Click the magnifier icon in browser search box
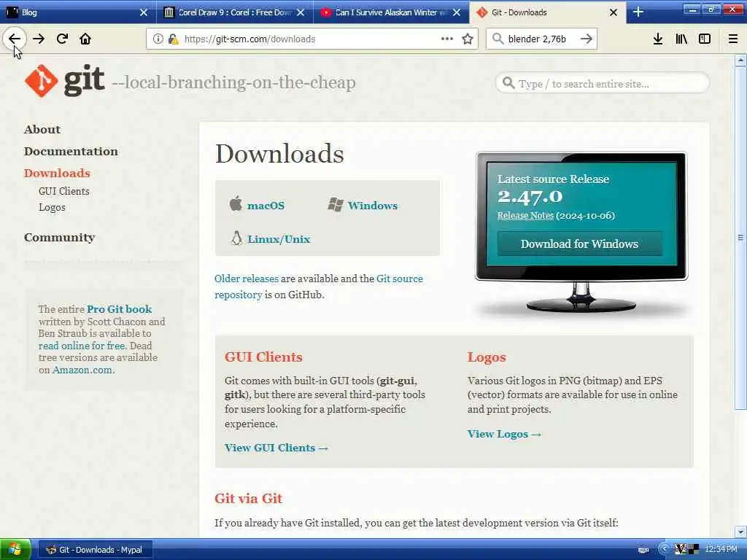The width and height of the screenshot is (747, 560). (x=498, y=39)
